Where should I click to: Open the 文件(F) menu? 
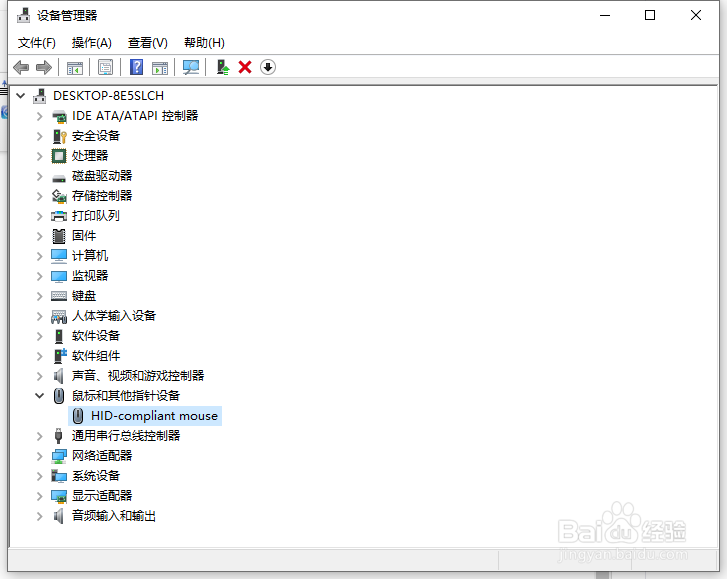(x=37, y=43)
